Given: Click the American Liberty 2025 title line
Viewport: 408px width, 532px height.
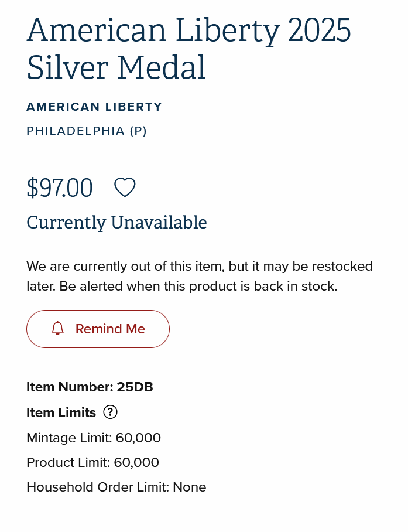Looking at the screenshot, I should tap(188, 30).
